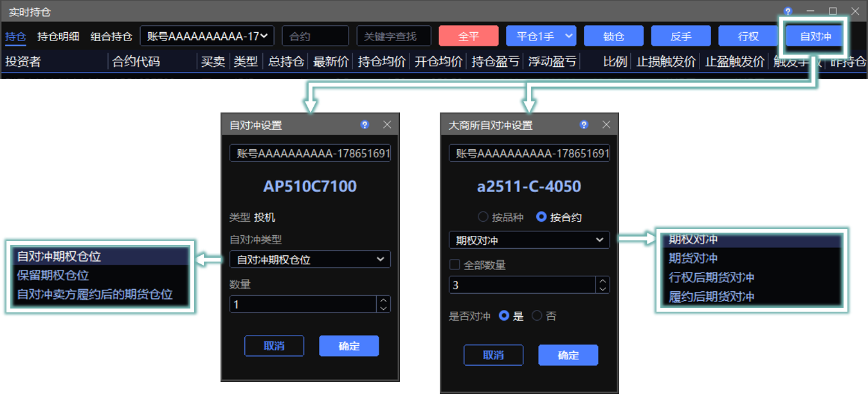
Task: Click account field in 大商所自对冲设置 dialog
Action: click(x=529, y=153)
